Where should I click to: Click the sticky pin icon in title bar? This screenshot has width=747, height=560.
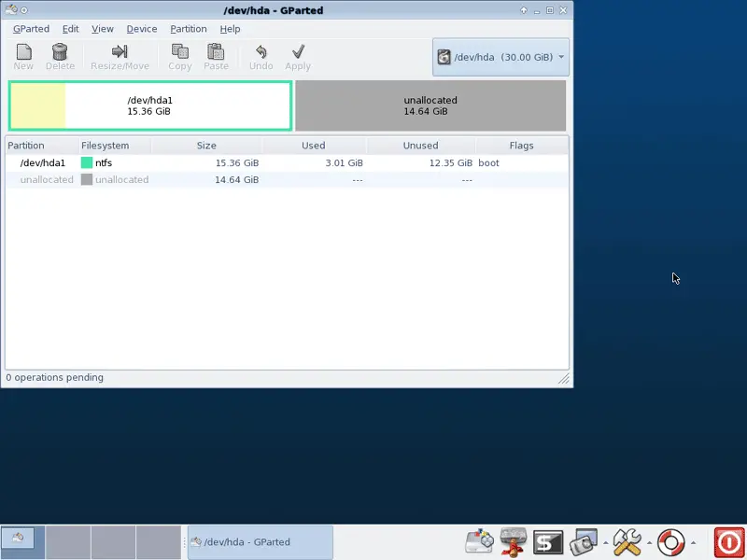coord(24,10)
